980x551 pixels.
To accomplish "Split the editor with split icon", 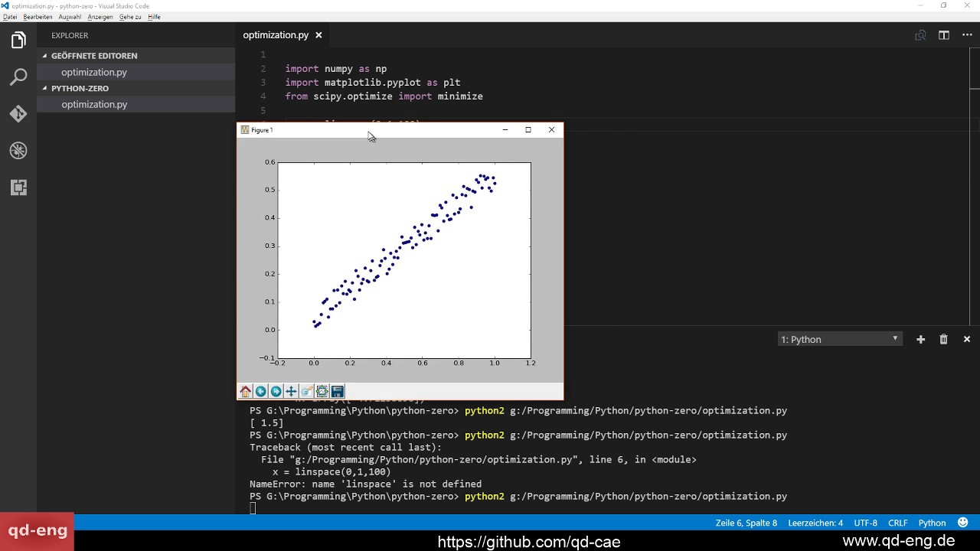I will 944,35.
